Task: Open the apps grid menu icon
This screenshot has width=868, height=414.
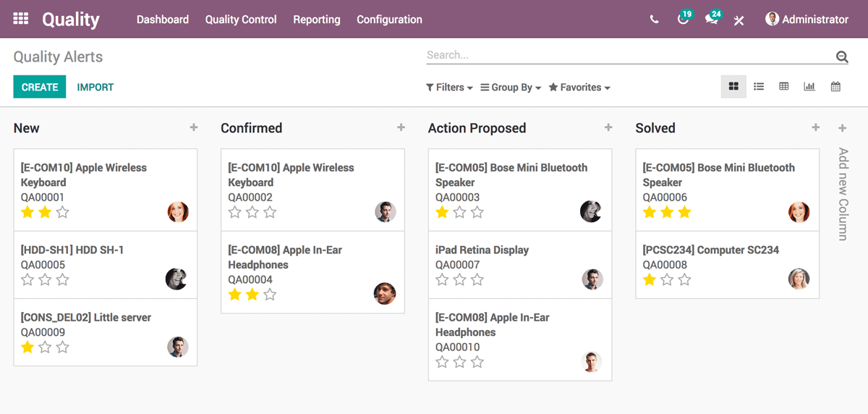Action: pyautogui.click(x=21, y=20)
